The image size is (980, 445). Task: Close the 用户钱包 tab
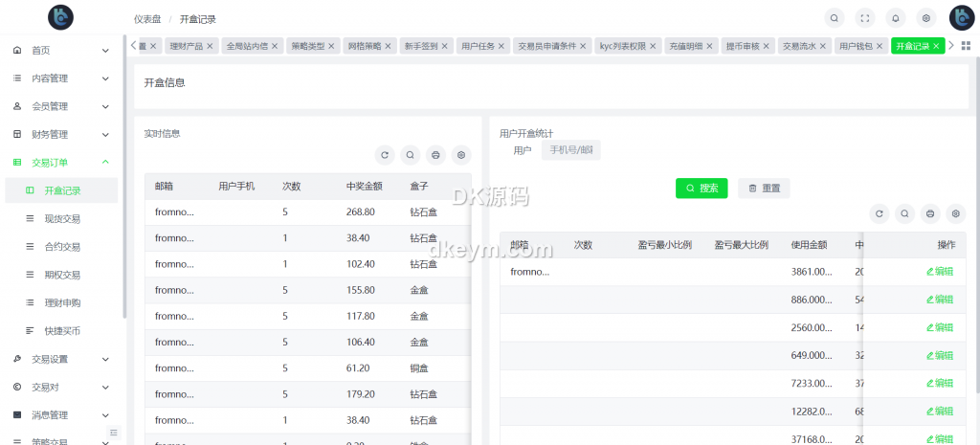[x=880, y=46]
